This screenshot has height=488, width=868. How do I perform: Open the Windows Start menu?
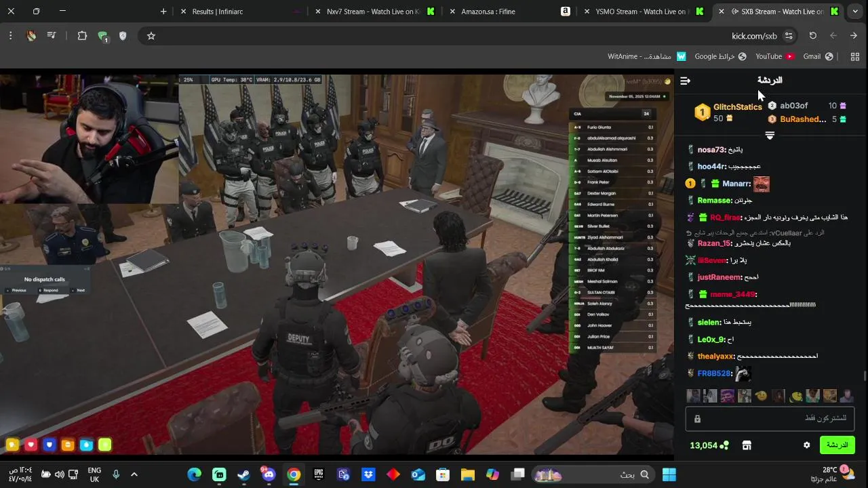[669, 474]
